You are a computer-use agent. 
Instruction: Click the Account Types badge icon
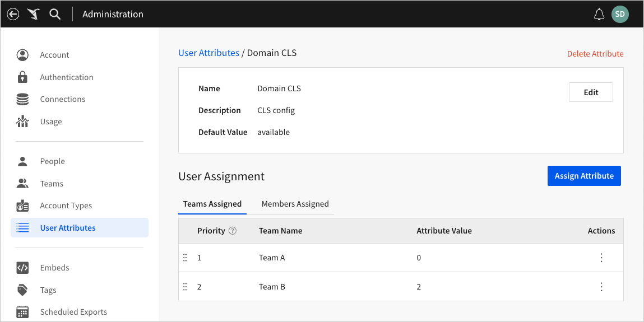coord(22,206)
